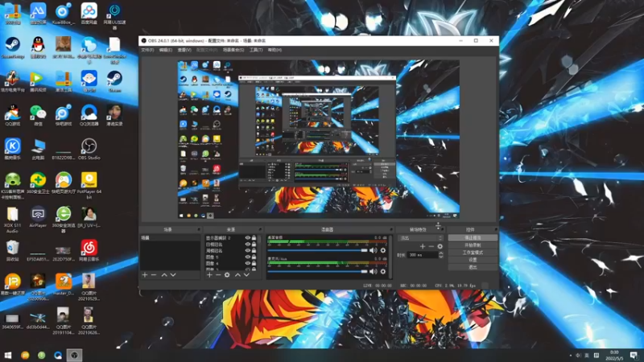This screenshot has width=644, height=362.
Task: Open transition properties gear icon
Action: (x=440, y=246)
